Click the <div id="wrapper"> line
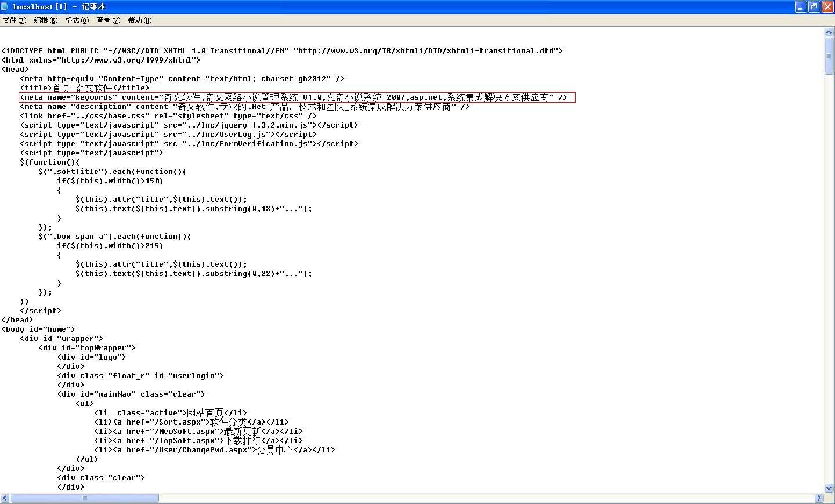835x504 pixels. (x=62, y=339)
